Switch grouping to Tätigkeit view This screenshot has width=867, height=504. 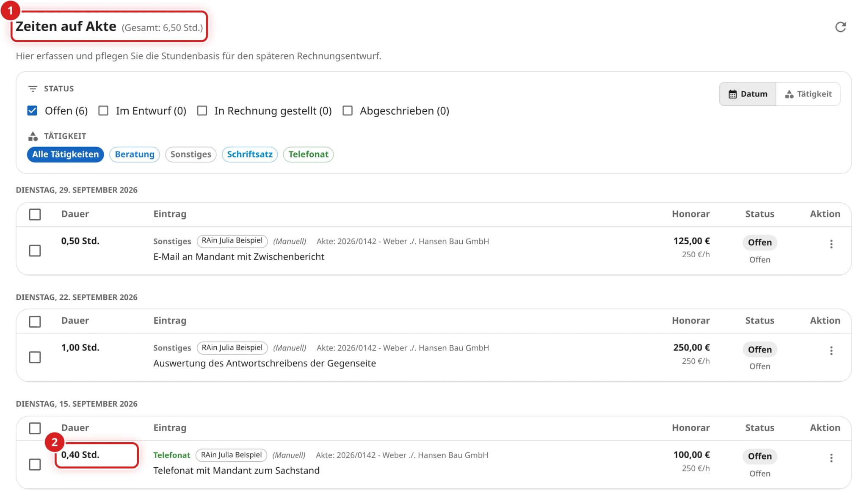coord(808,94)
